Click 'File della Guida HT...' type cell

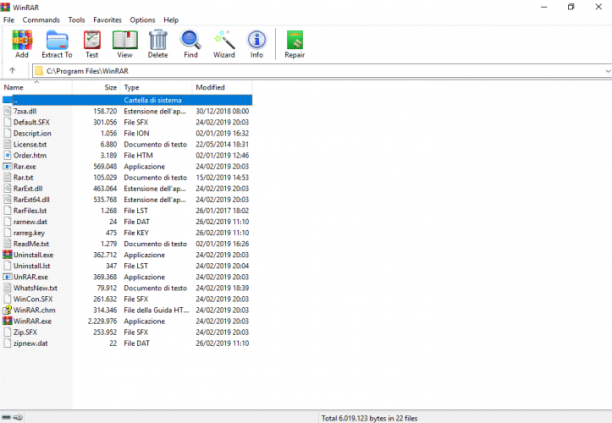point(156,310)
